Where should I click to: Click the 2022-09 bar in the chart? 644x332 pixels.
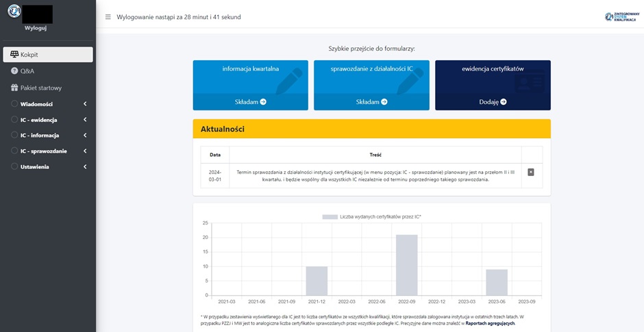click(406, 265)
